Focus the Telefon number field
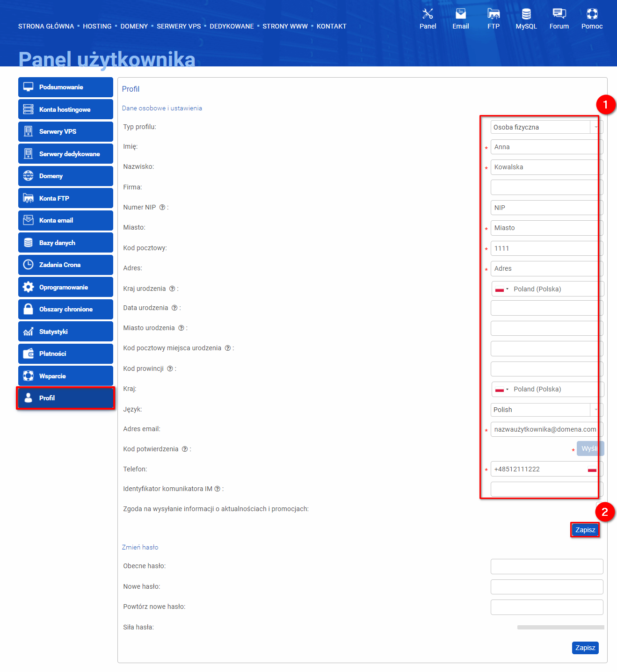 [547, 469]
